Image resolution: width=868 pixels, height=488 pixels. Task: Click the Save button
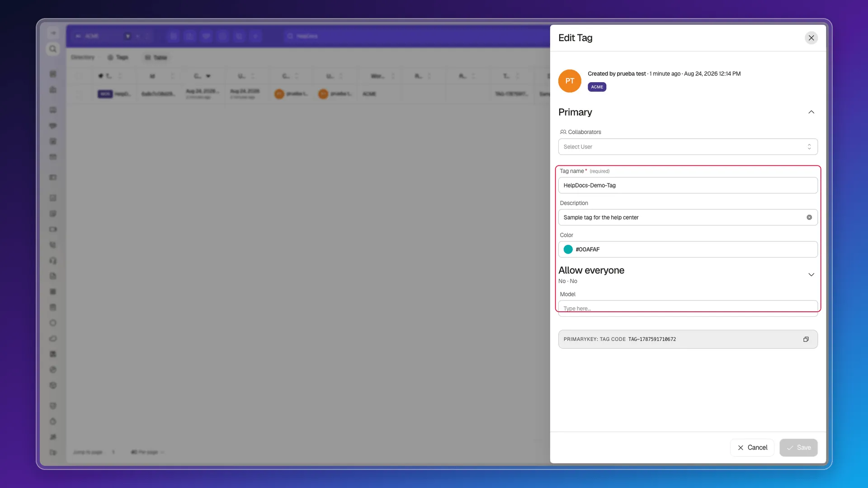click(x=798, y=447)
